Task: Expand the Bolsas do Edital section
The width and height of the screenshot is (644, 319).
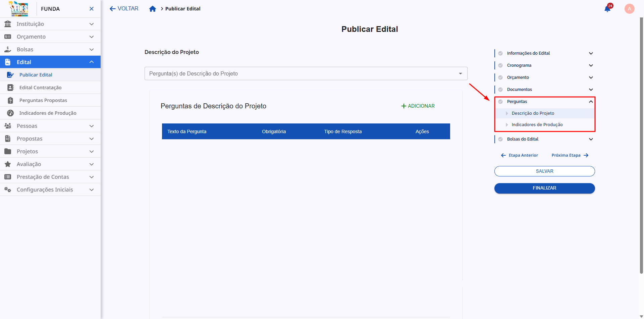Action: click(591, 139)
